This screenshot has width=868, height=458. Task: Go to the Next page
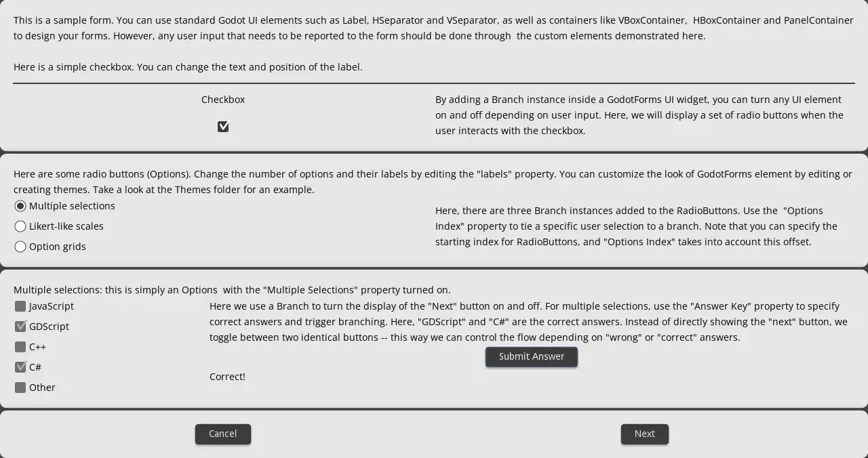(x=645, y=434)
